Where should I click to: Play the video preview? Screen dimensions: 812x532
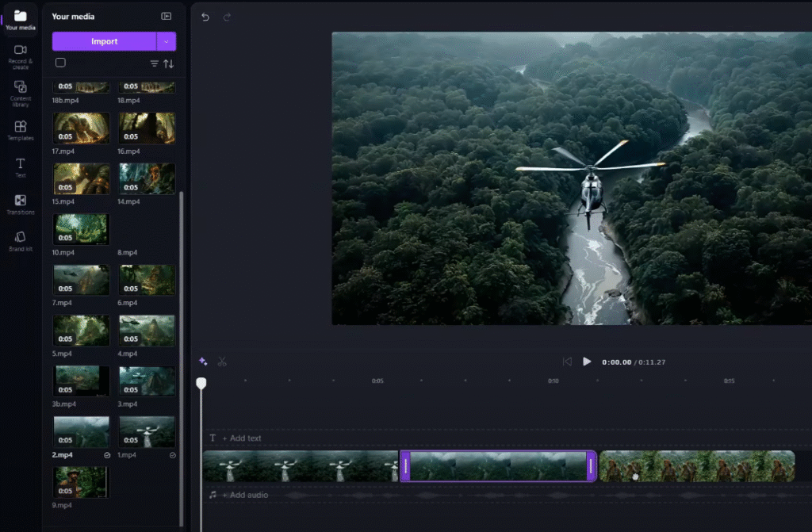(587, 362)
